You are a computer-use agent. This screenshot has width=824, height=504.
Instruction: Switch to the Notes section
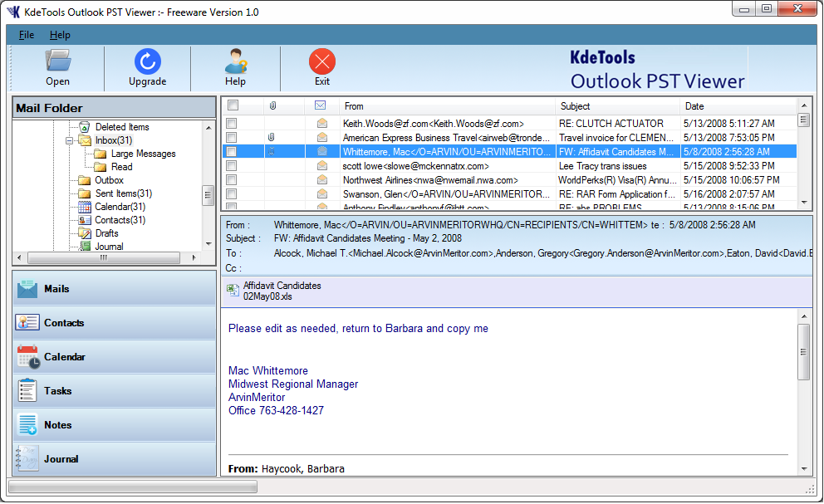point(114,424)
